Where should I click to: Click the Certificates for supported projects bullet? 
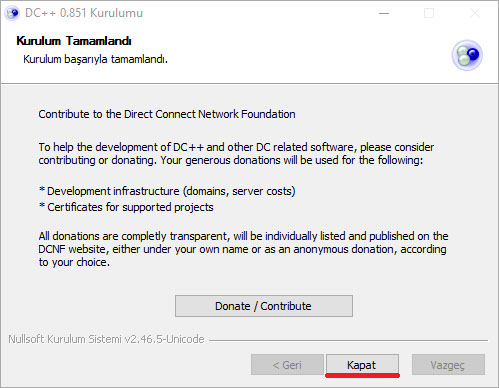click(x=126, y=207)
